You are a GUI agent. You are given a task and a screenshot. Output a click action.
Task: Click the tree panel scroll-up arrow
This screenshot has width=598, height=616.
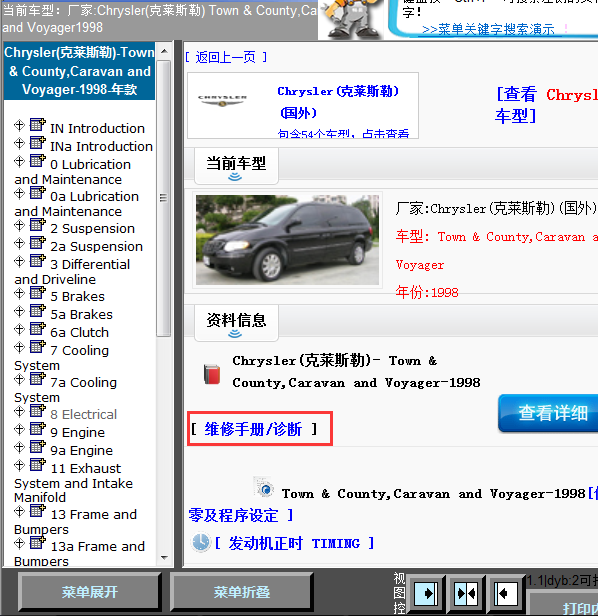(x=164, y=51)
